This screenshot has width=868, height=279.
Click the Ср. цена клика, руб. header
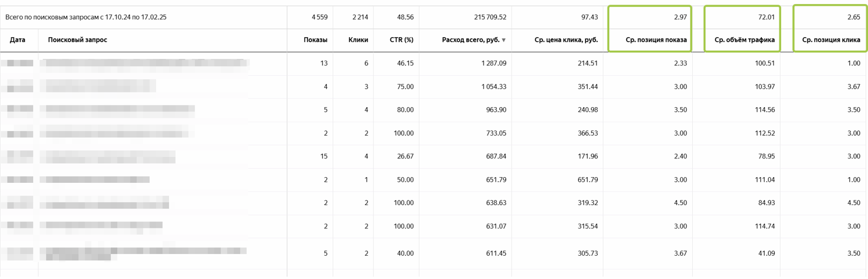pos(566,40)
